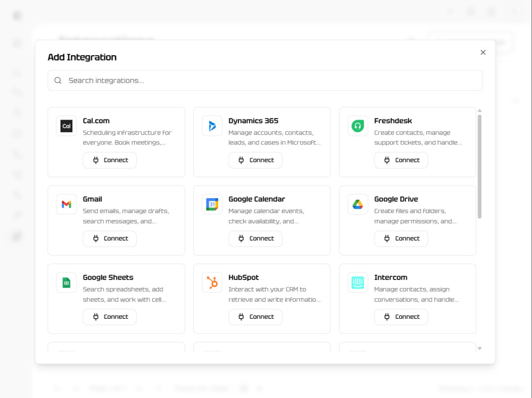532x398 pixels.
Task: Select the Dynamics 365 title text
Action: click(x=253, y=121)
